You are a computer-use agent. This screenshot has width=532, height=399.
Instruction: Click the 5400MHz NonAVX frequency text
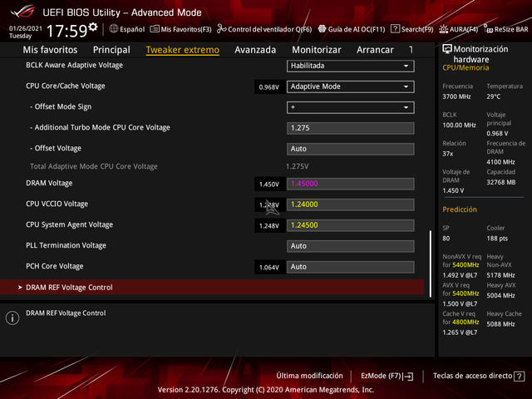tap(465, 265)
